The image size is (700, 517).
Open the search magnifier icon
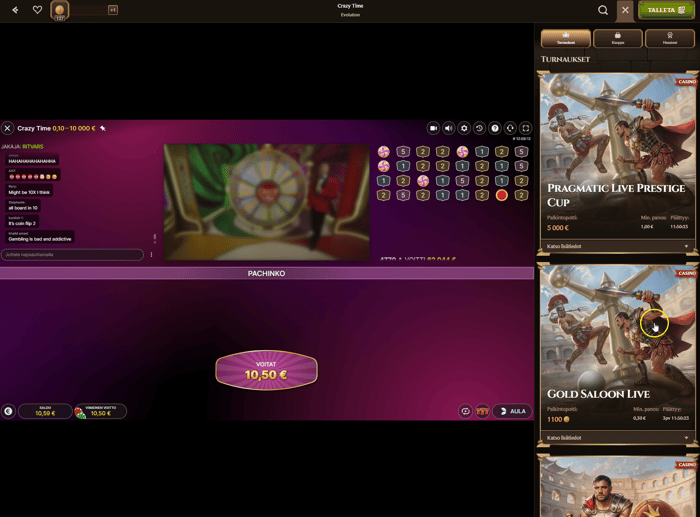click(603, 10)
